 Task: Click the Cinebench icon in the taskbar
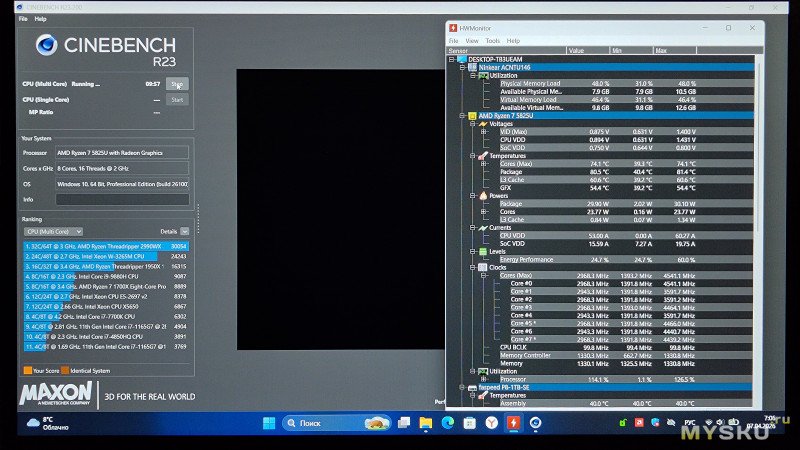[535, 423]
